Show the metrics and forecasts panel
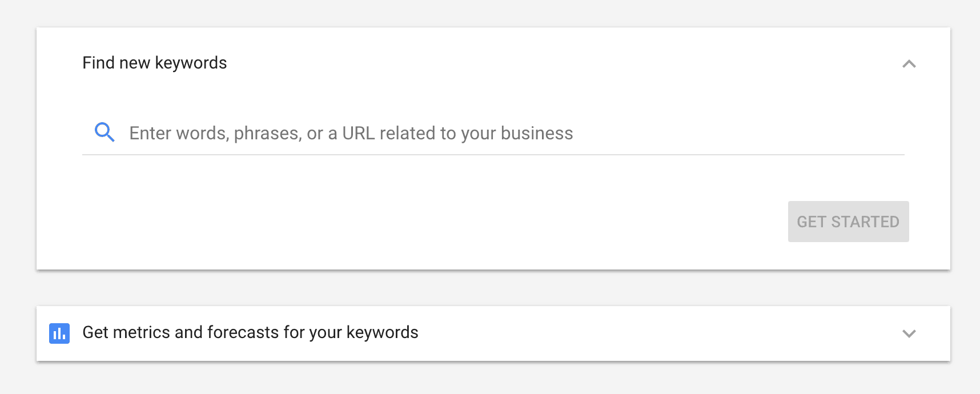The width and height of the screenshot is (980, 394). 909,333
